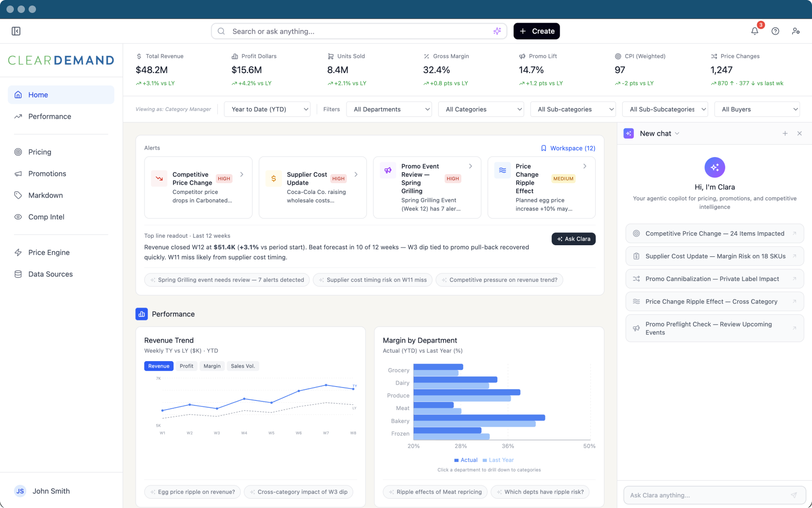
Task: Click the Ask Clara button
Action: tap(573, 239)
